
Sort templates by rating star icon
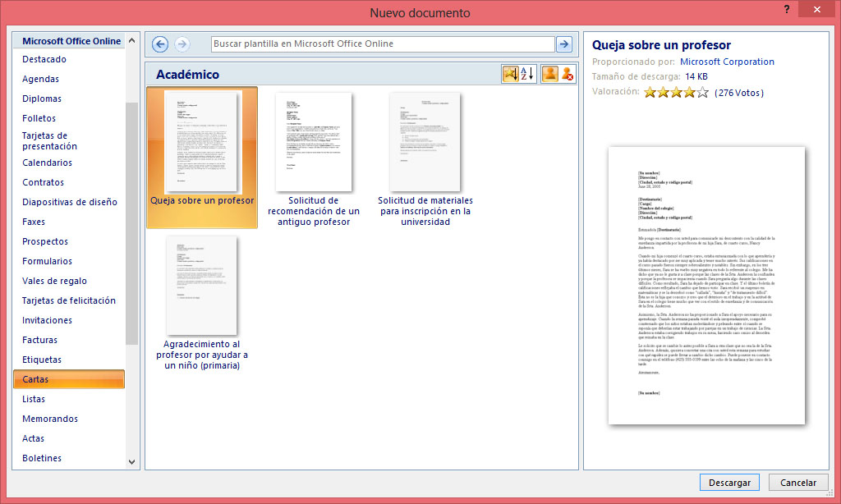510,74
